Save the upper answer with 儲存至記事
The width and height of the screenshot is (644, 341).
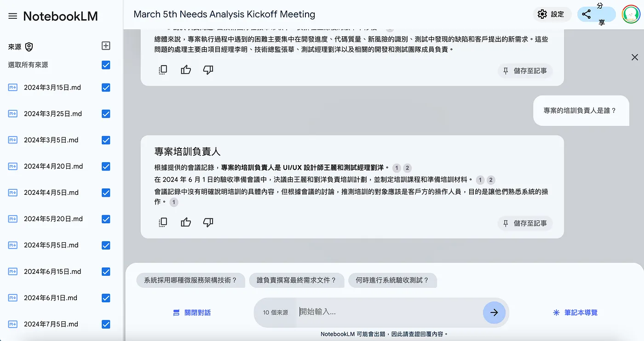pyautogui.click(x=525, y=71)
